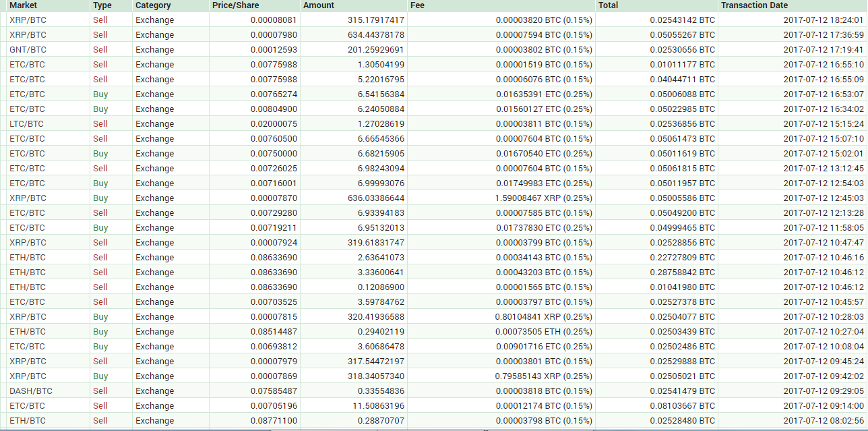Select the LTC/BTC market cell
The height and width of the screenshot is (431, 868).
click(26, 124)
